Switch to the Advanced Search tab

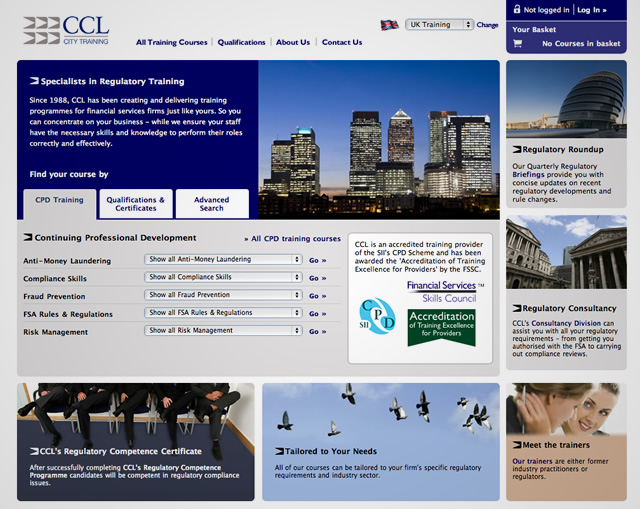[212, 204]
